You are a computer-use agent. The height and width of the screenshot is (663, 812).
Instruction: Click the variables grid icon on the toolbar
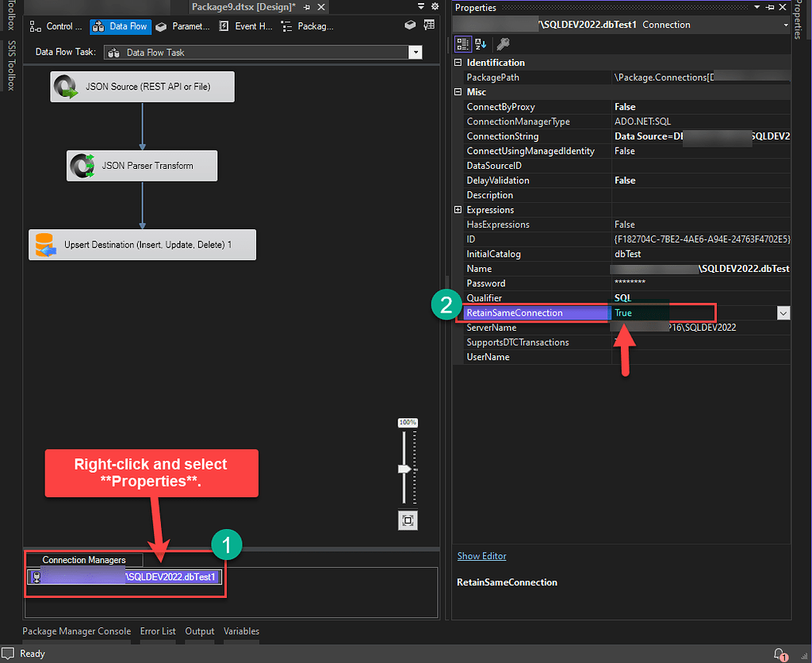coord(429,25)
